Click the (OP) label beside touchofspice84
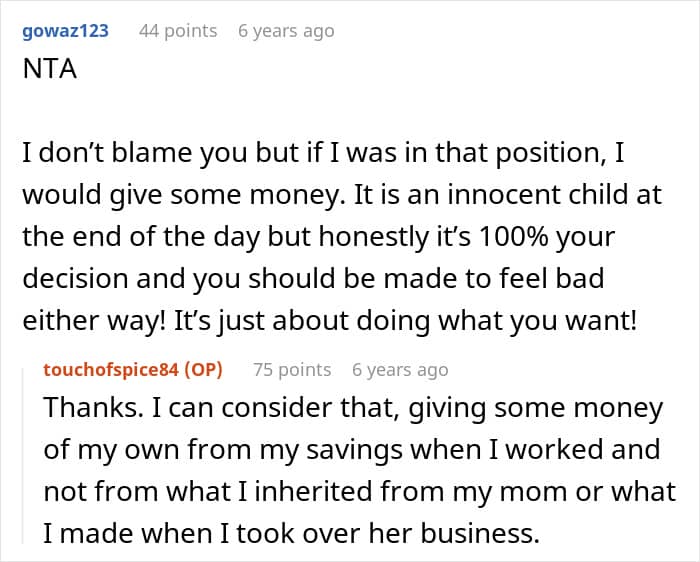 [202, 370]
